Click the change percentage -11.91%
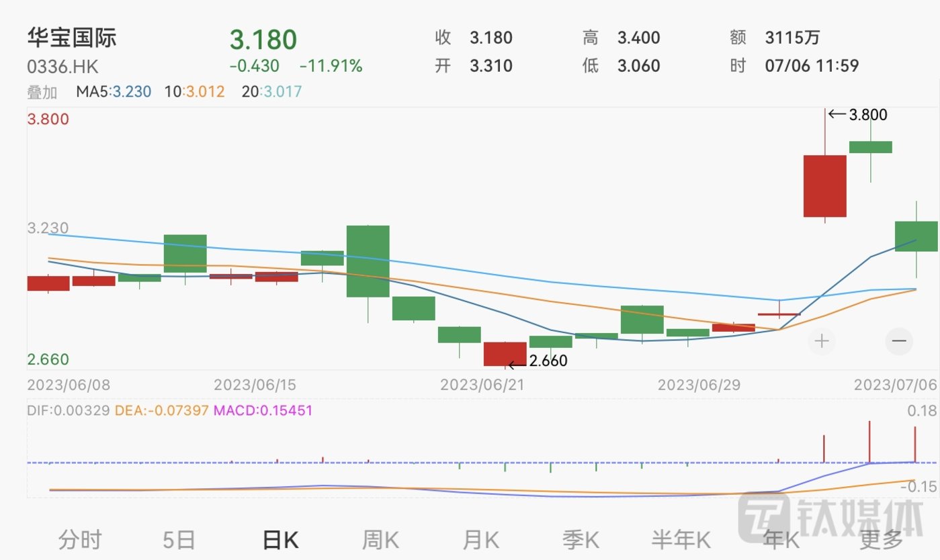This screenshot has height=560, width=940. click(331, 66)
